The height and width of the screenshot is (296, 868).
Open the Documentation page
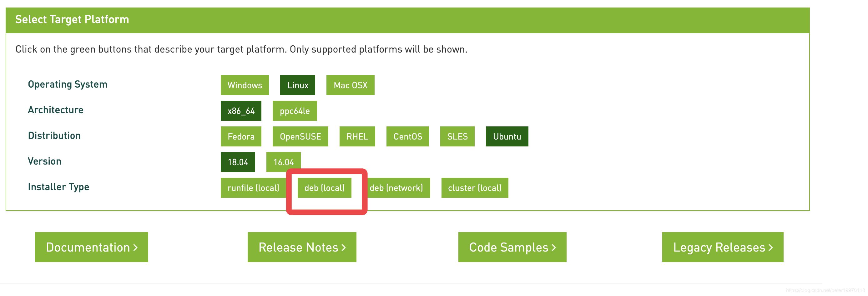tap(92, 247)
